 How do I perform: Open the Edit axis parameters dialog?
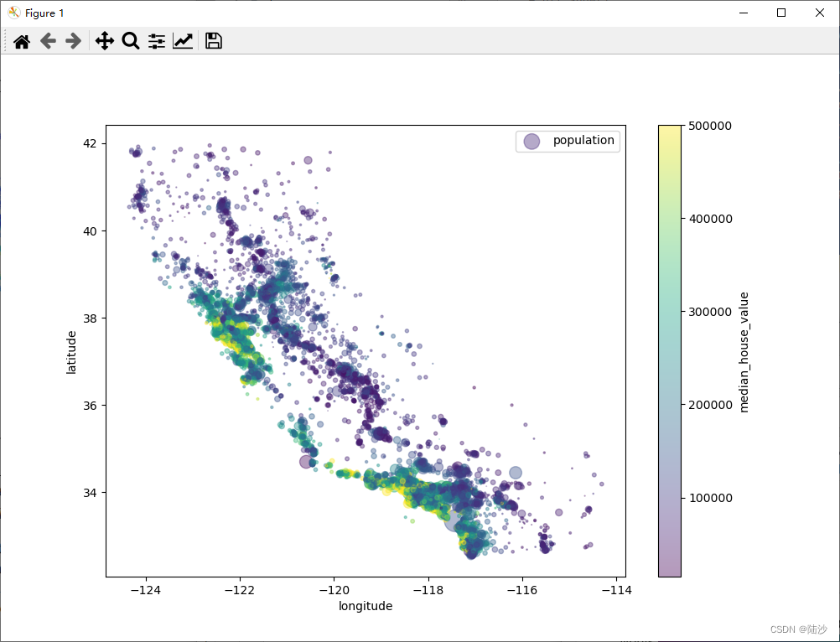183,41
